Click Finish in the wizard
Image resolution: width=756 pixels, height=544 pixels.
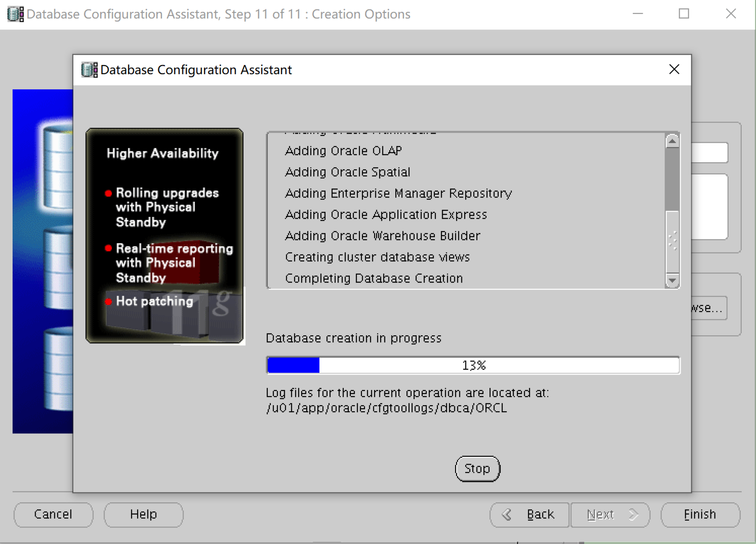coord(700,515)
